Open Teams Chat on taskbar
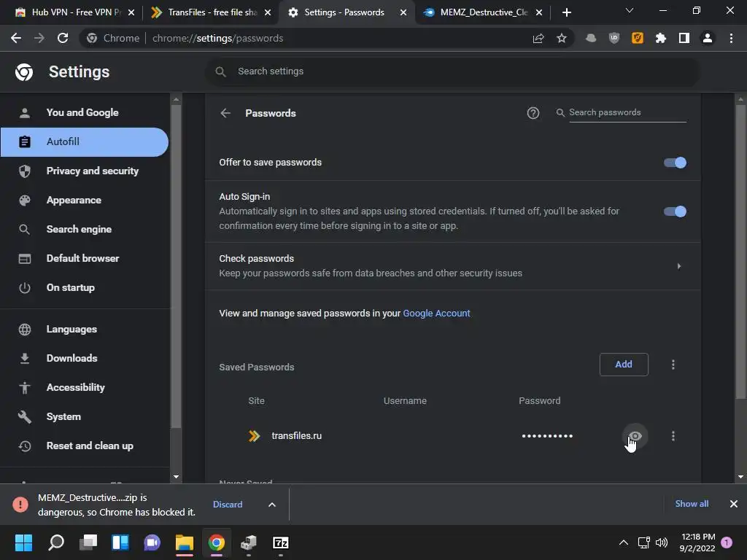This screenshot has width=747, height=560. click(x=152, y=542)
